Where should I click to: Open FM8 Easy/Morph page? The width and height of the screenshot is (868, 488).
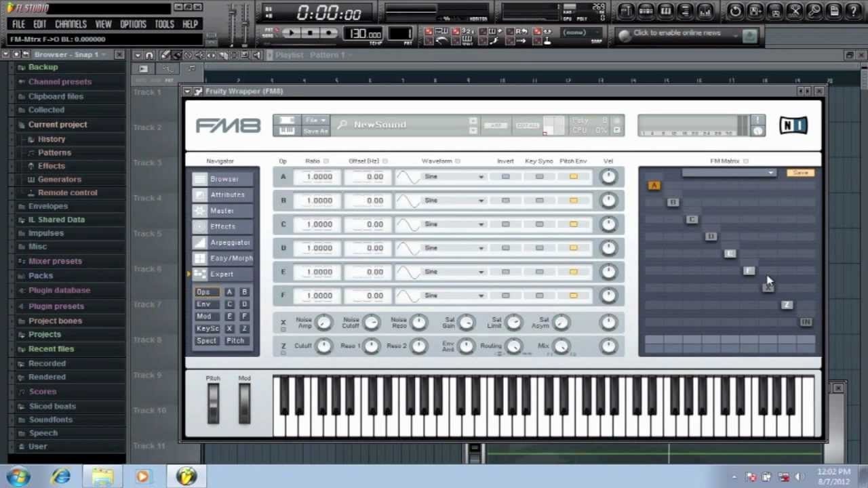click(x=222, y=258)
